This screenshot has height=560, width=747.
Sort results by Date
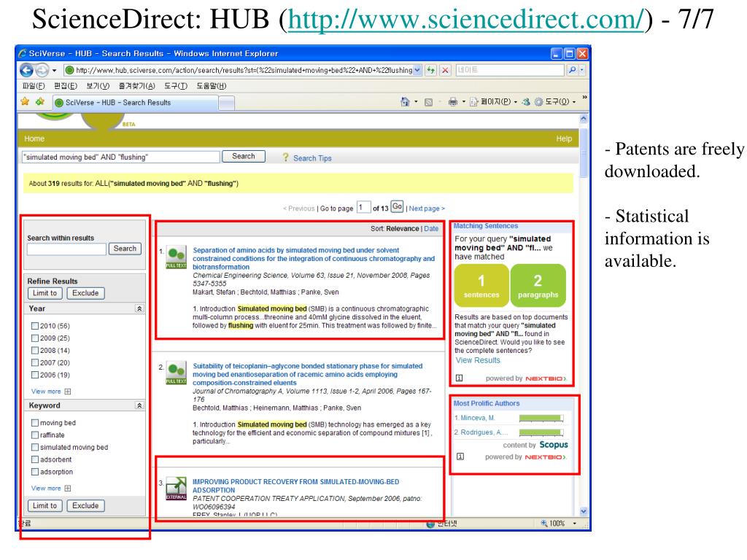431,228
